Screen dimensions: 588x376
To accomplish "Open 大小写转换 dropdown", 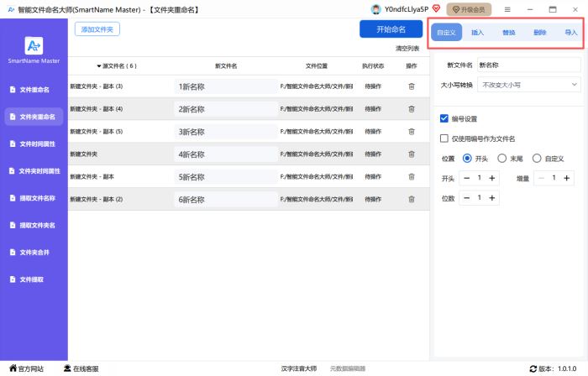I will click(528, 85).
